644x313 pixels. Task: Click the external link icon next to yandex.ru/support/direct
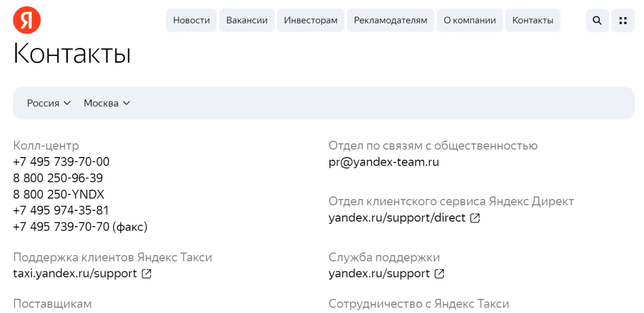pos(474,218)
